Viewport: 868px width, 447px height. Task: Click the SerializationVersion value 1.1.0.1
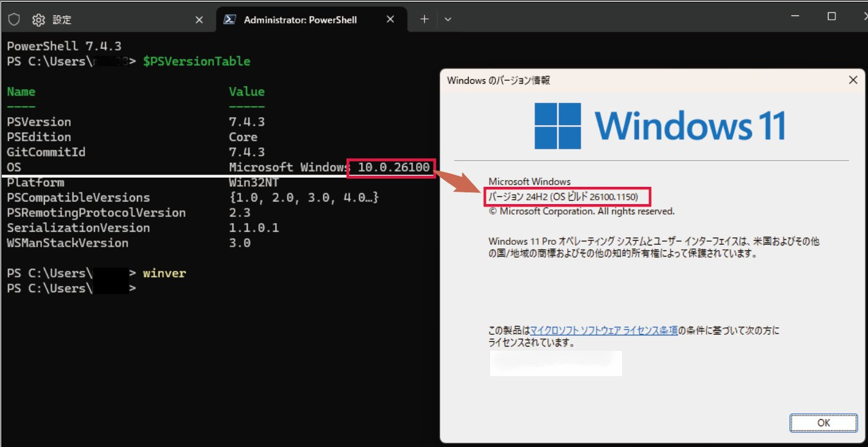(x=254, y=228)
